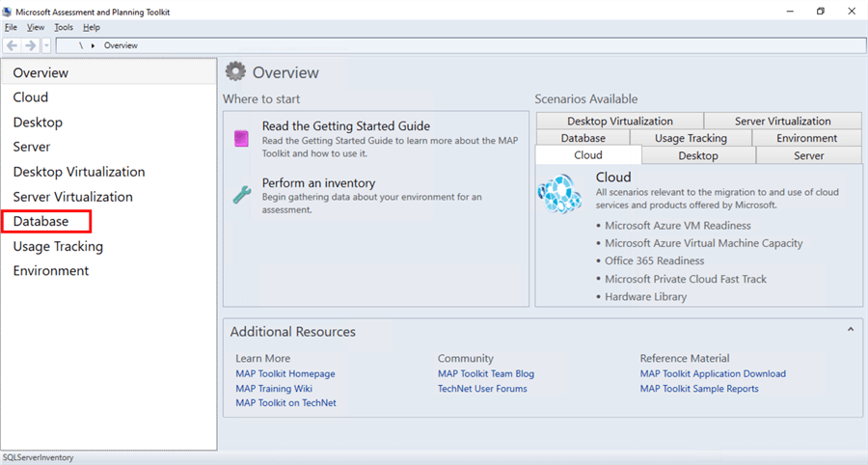Click the wrench Perform an inventory icon
Screen dimensions: 868x465
(x=241, y=194)
